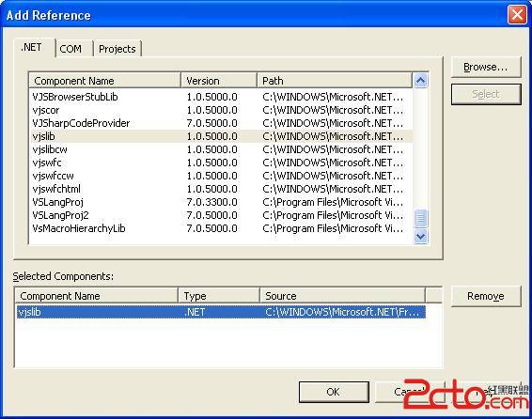Select vjswfc component row

click(221, 163)
